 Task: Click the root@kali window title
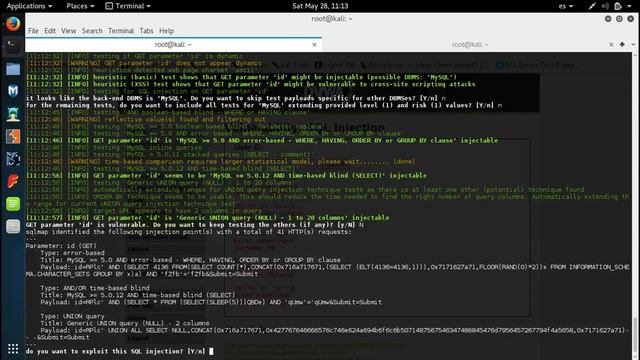coord(331,19)
